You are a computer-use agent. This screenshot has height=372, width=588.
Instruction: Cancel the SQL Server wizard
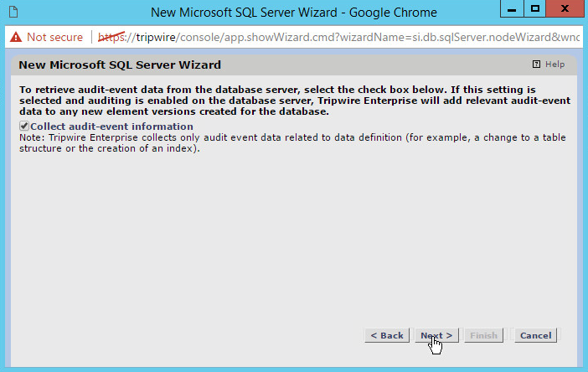535,335
